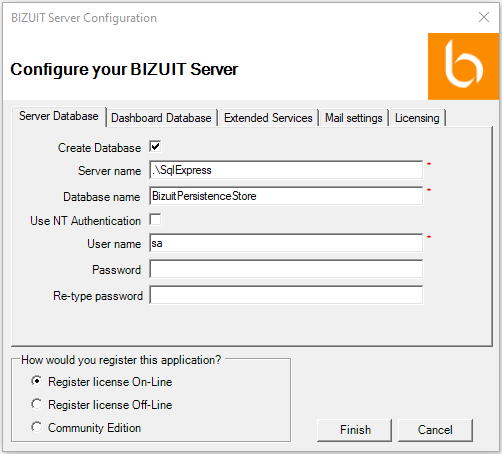The width and height of the screenshot is (502, 454).
Task: Click the Cancel button
Action: click(435, 430)
